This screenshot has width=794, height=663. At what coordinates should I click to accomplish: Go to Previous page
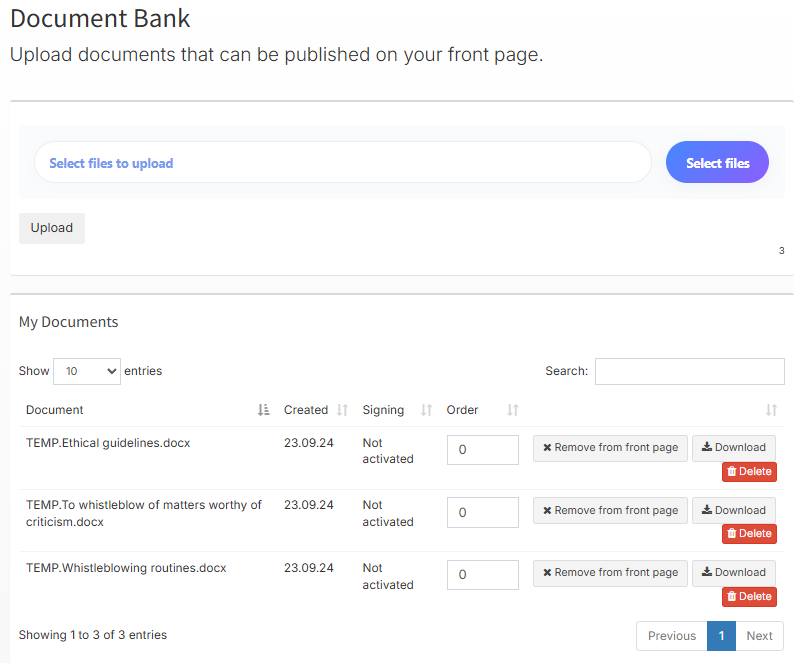[671, 636]
